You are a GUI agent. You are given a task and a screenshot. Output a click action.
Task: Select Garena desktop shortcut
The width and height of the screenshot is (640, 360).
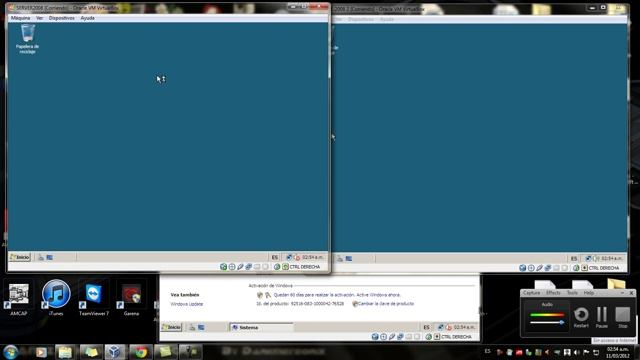click(131, 299)
